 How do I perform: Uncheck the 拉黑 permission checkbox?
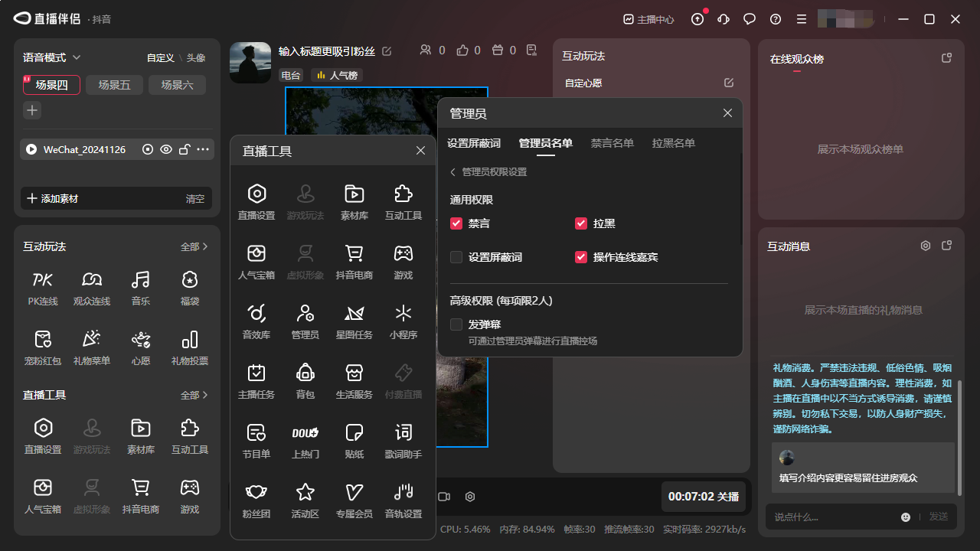click(x=581, y=223)
